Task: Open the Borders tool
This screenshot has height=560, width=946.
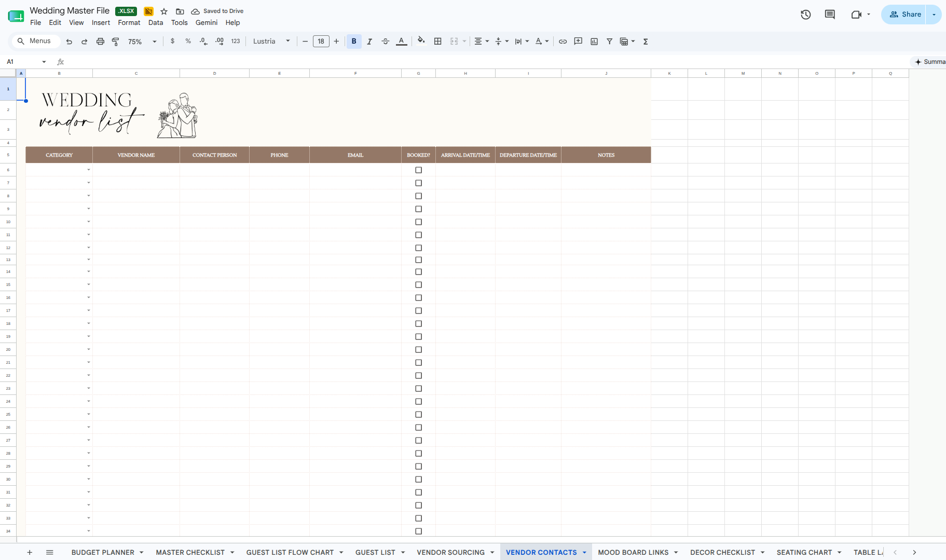Action: 437,41
